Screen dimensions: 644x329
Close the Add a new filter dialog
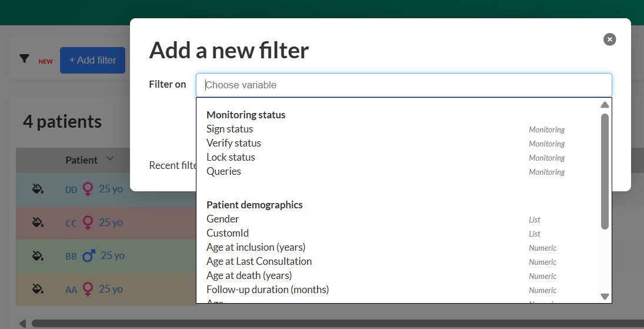[609, 39]
